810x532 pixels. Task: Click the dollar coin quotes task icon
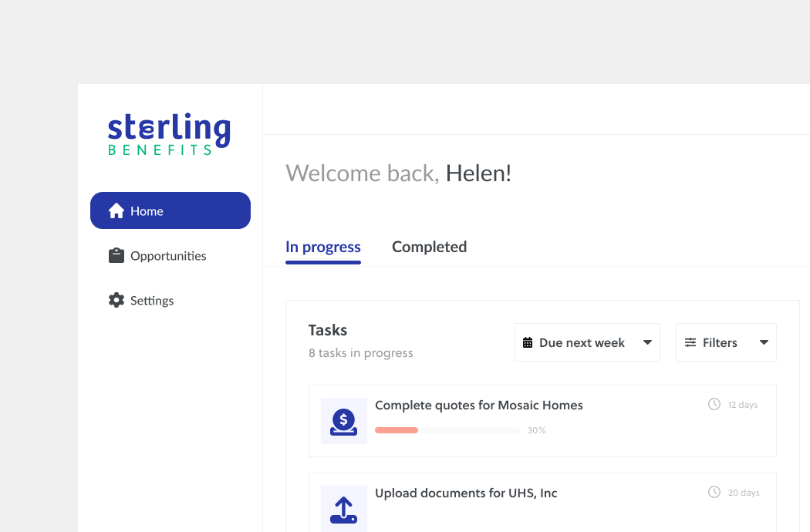(x=344, y=421)
